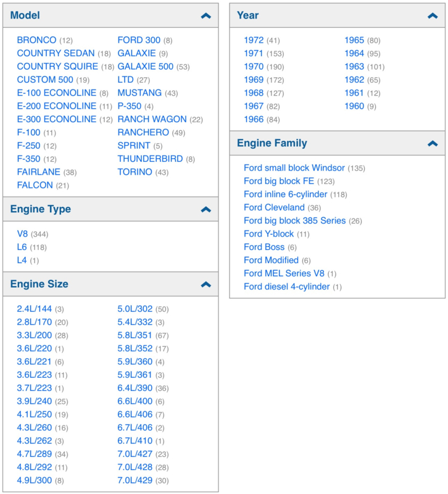Select Ford small block Windsor family
The image size is (448, 494).
point(294,168)
